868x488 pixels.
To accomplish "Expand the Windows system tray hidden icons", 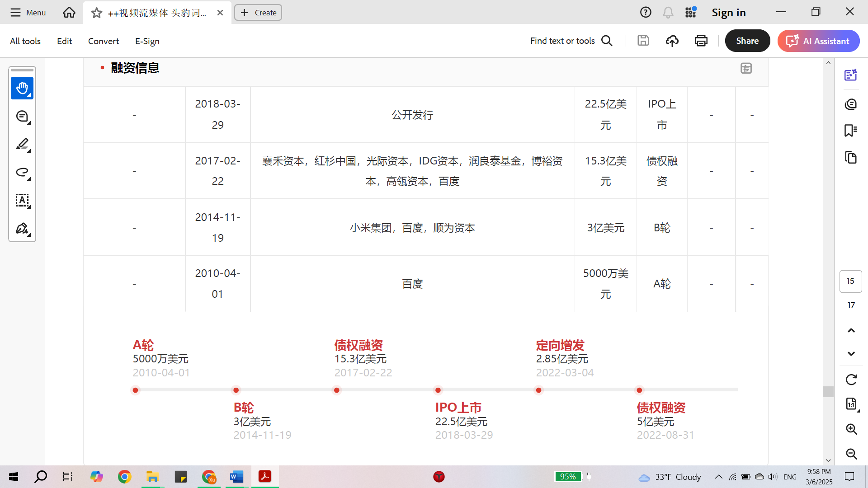I will (718, 477).
